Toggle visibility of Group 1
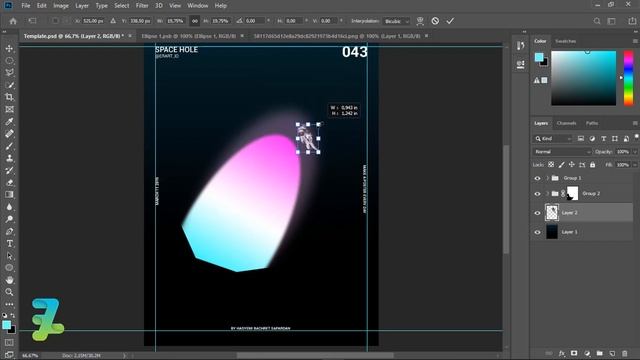Image resolution: width=640 pixels, height=360 pixels. tap(537, 178)
